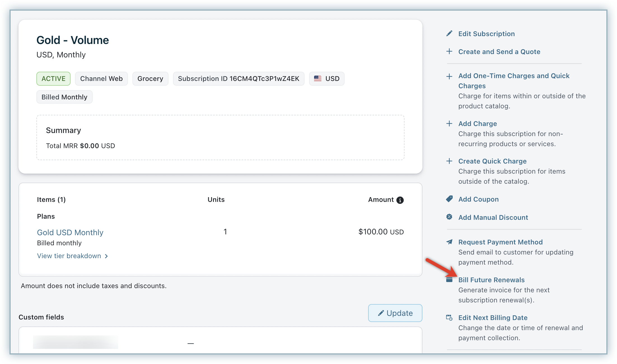Click the Update button above Custom fields
The image size is (617, 364).
pos(395,313)
